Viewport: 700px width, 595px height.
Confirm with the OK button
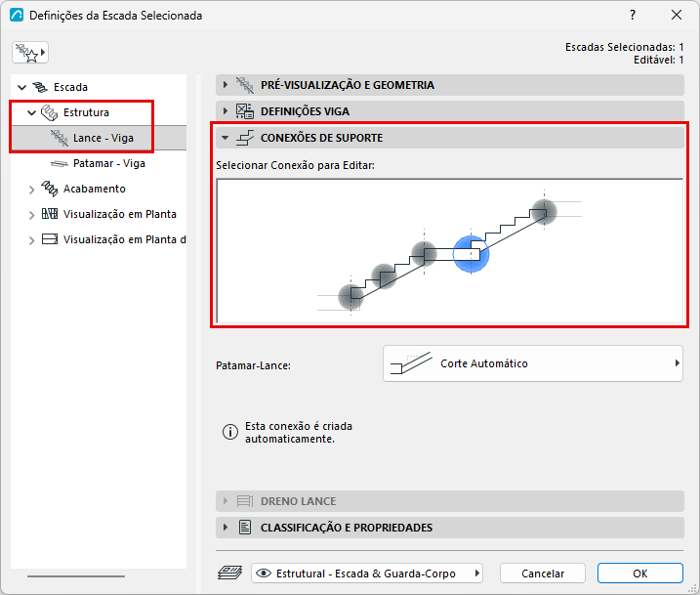[x=640, y=574]
